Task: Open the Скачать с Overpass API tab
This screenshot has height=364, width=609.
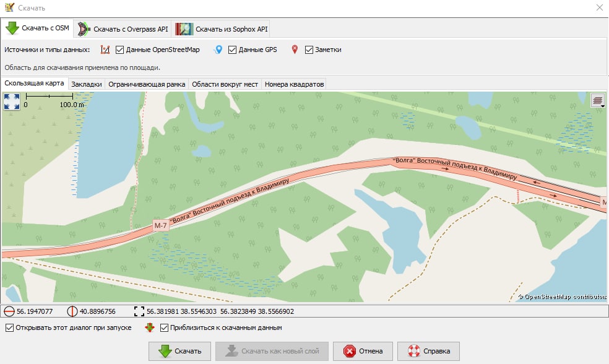Action: [123, 29]
